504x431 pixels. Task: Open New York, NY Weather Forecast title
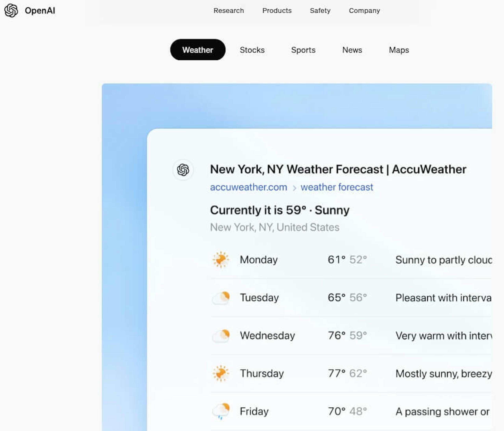338,169
